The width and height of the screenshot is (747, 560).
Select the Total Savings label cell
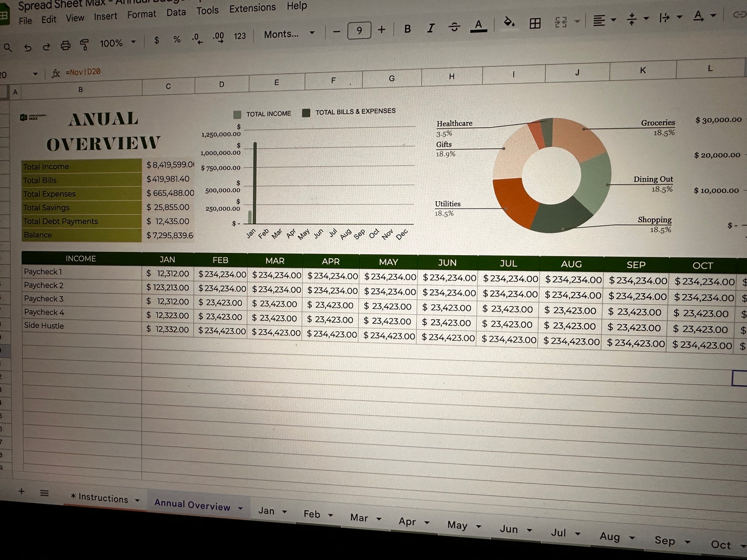tap(81, 207)
